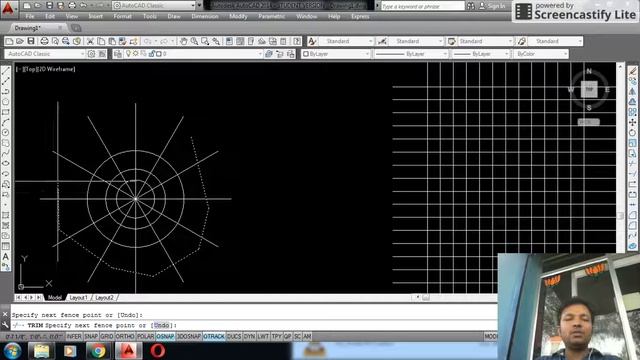The width and height of the screenshot is (640, 360).
Task: Open the Format menu
Action: [122, 16]
